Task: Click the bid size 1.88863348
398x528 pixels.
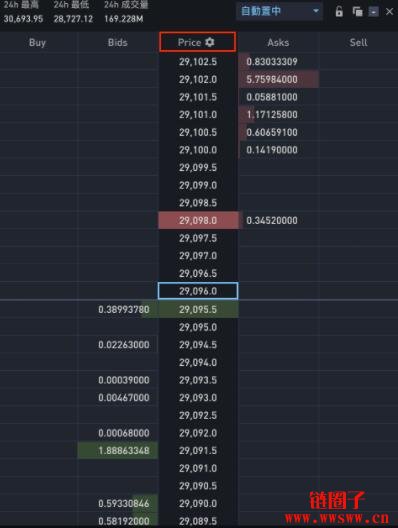Action: 124,451
